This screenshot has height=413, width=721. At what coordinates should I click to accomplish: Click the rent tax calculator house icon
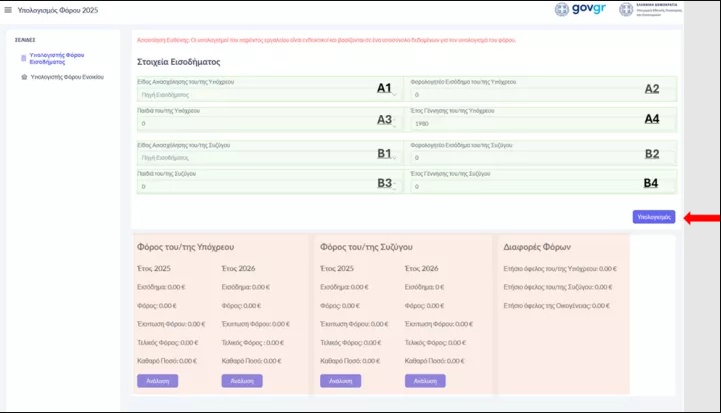pyautogui.click(x=24, y=76)
